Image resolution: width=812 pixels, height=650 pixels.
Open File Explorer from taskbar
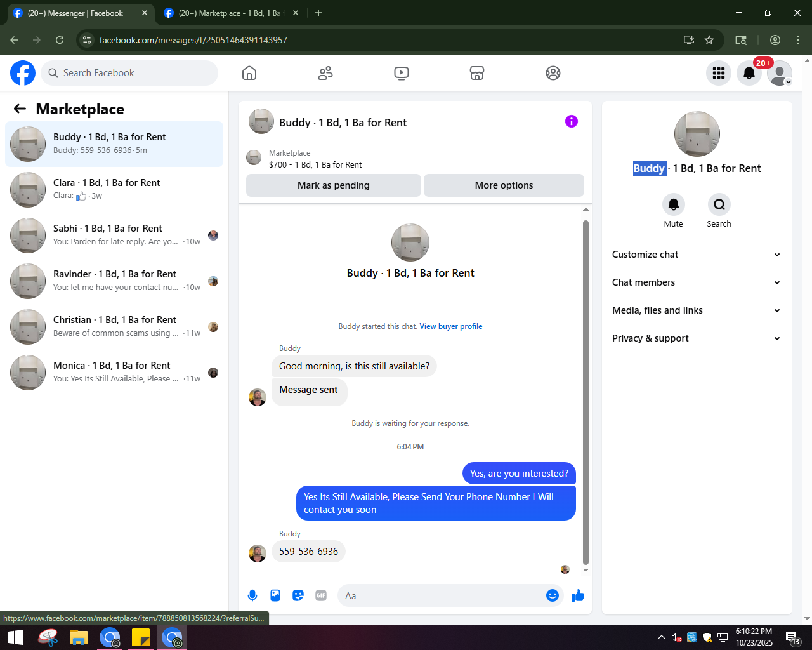coord(78,637)
